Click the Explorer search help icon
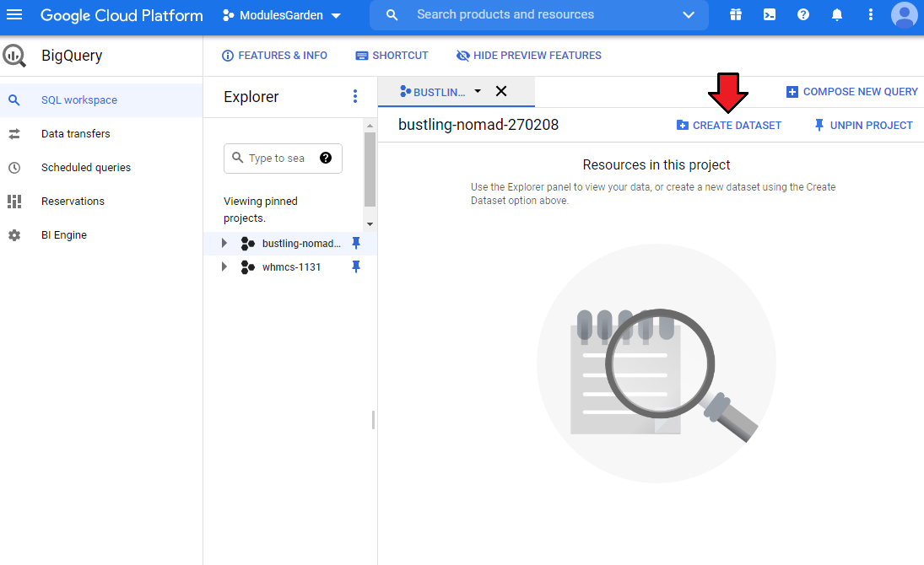The width and height of the screenshot is (924, 565). coord(325,158)
